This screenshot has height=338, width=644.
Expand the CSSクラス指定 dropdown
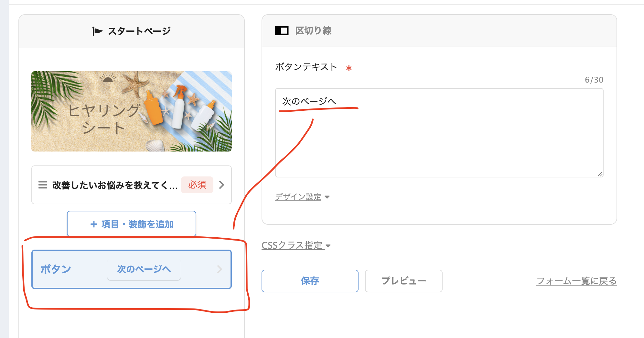coord(296,245)
